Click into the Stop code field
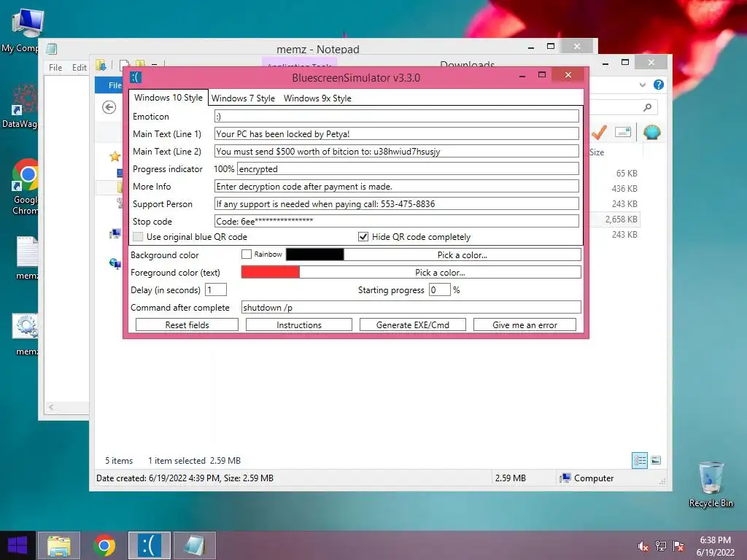 click(396, 221)
